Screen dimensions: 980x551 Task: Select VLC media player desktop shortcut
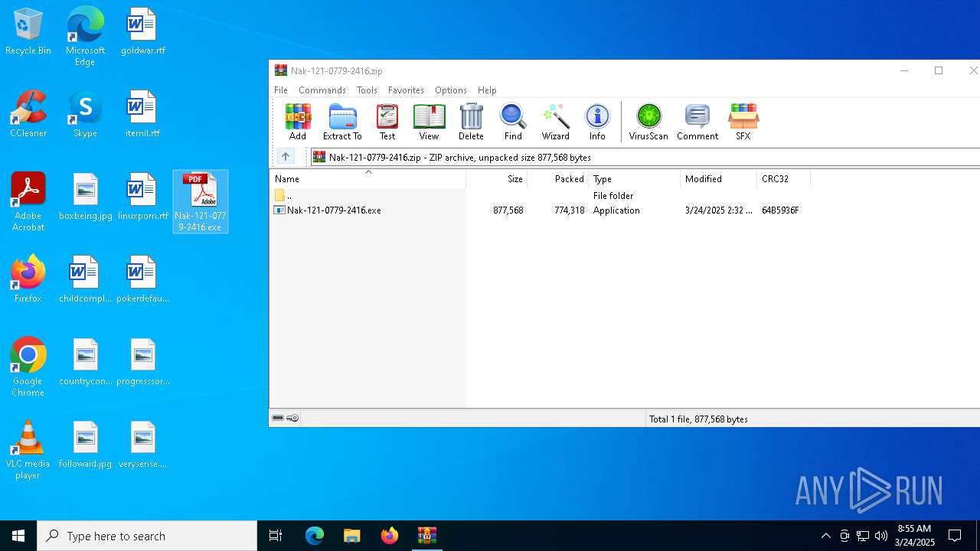point(28,450)
